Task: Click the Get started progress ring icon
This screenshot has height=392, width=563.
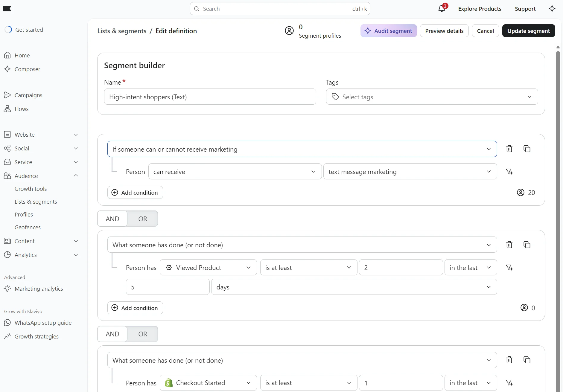Action: click(8, 30)
